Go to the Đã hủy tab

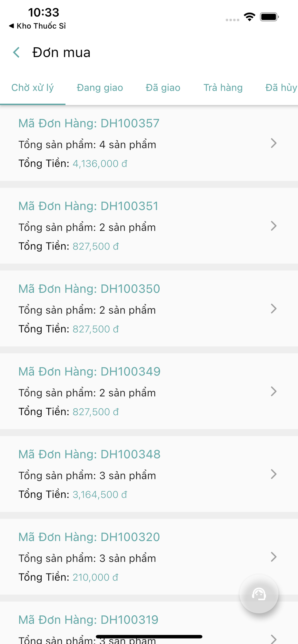coord(281,88)
